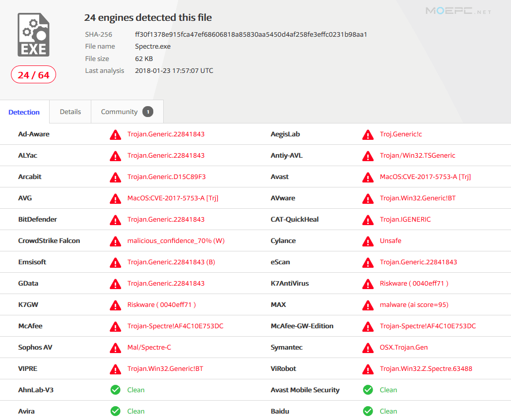This screenshot has height=420, width=511.
Task: Click the warning icon next to AVware
Action: (x=368, y=198)
